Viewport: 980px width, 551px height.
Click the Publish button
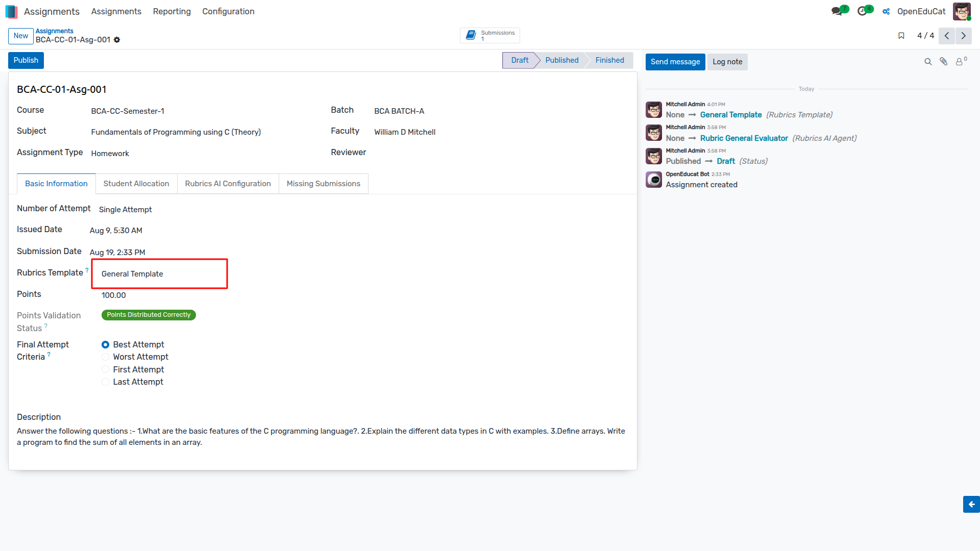coord(26,60)
